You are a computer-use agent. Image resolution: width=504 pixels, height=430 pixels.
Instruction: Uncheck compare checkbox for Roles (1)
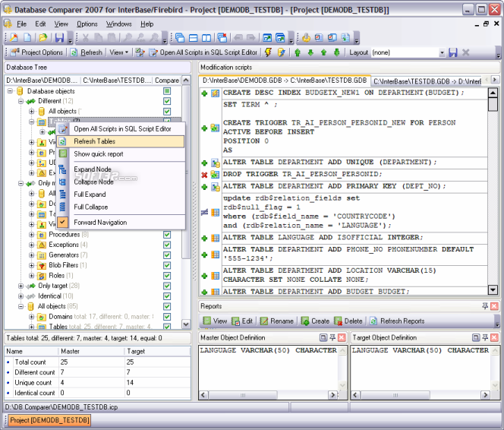tap(167, 276)
